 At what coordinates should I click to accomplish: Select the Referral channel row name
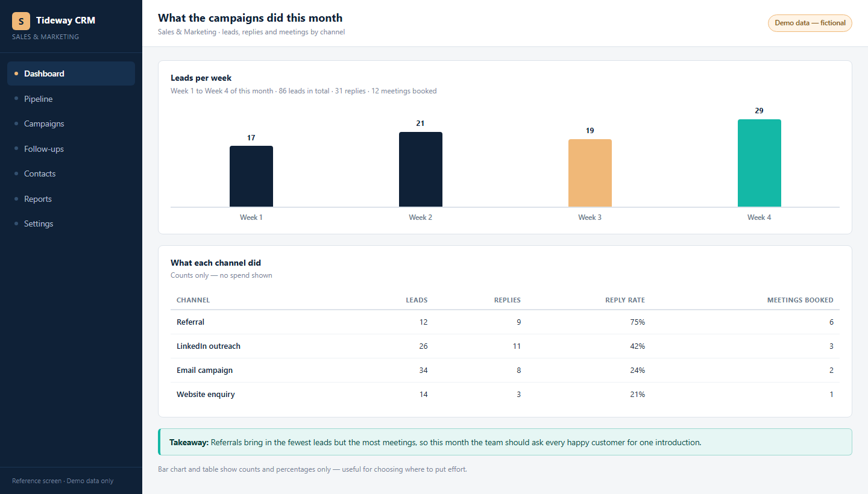(190, 322)
